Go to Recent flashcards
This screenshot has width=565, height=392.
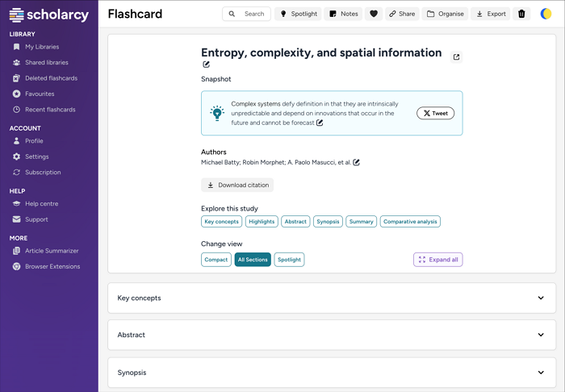50,110
